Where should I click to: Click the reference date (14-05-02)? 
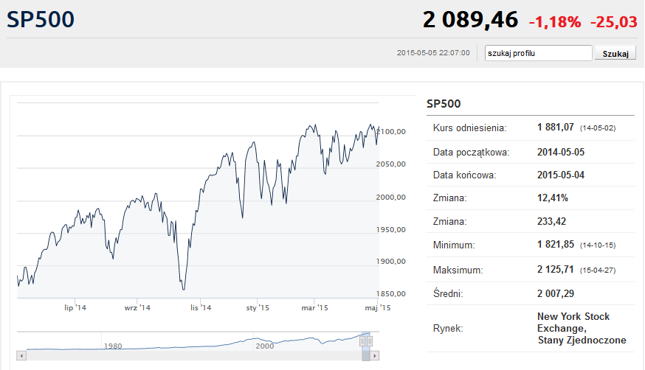click(598, 128)
